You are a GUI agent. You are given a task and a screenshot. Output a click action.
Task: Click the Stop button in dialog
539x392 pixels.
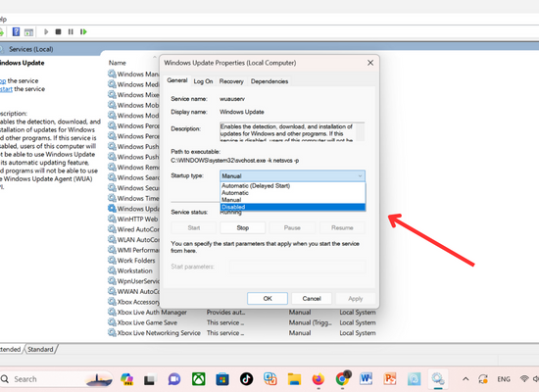[x=243, y=228]
